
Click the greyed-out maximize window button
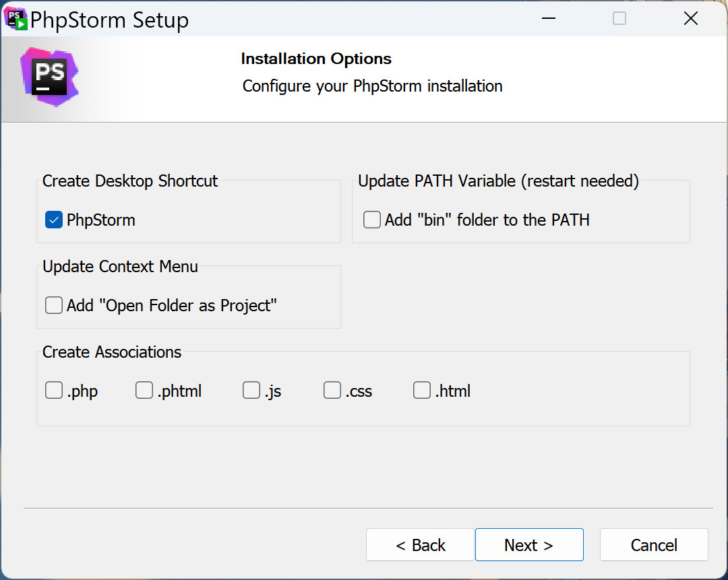click(619, 19)
